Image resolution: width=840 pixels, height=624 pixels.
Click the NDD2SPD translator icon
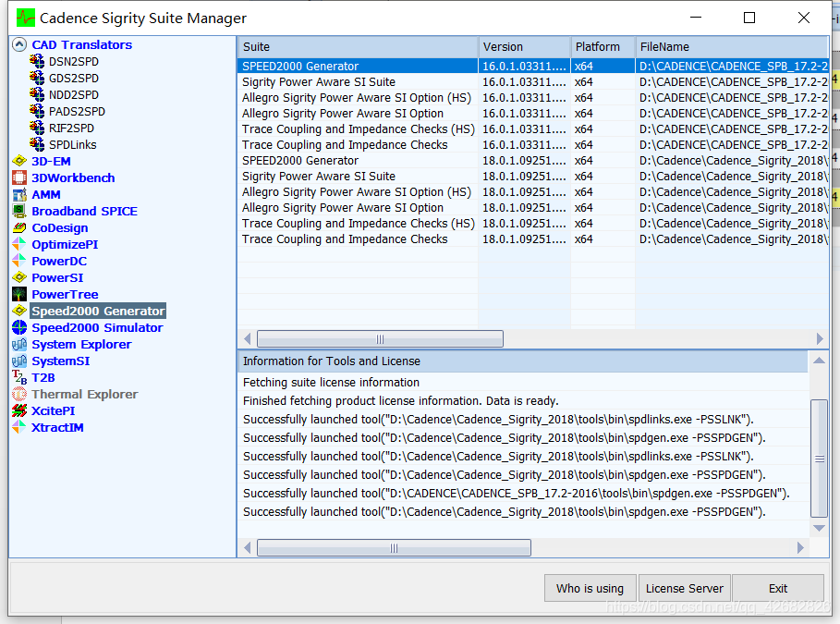coord(37,94)
